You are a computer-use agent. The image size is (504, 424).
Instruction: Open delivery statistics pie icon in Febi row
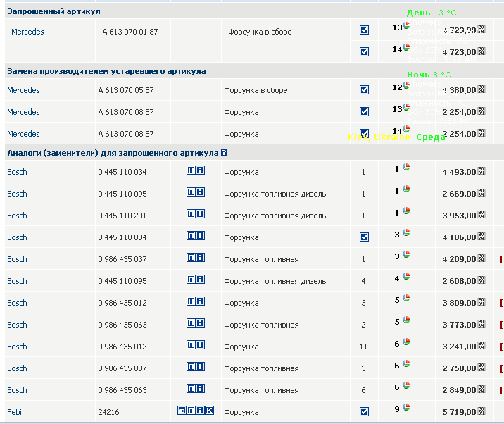coord(406,408)
